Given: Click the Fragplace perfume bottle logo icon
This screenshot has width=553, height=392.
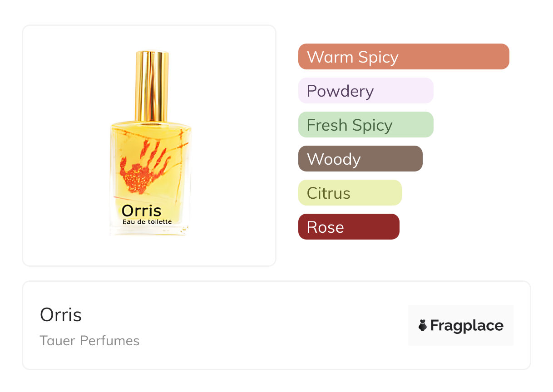Looking at the screenshot, I should coord(423,325).
